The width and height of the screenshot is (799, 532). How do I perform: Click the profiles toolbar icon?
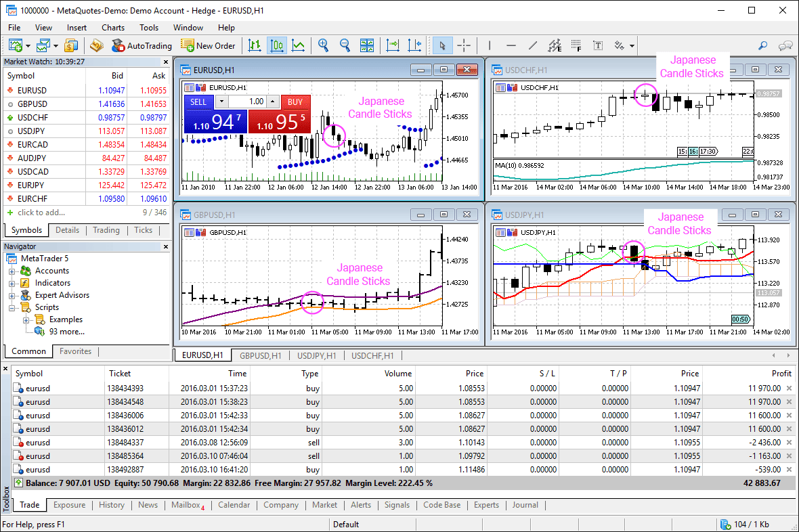click(x=43, y=46)
